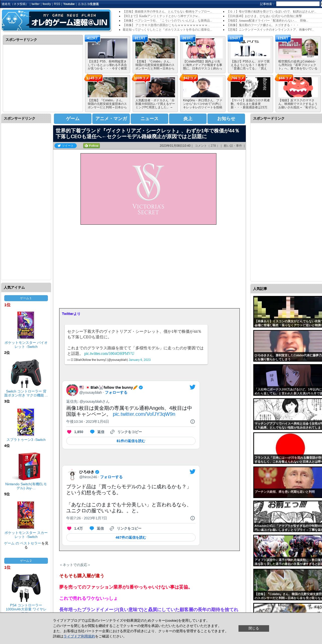The height and width of the screenshot is (644, 322).
Task: Open the ニュース category tab
Action: click(149, 119)
